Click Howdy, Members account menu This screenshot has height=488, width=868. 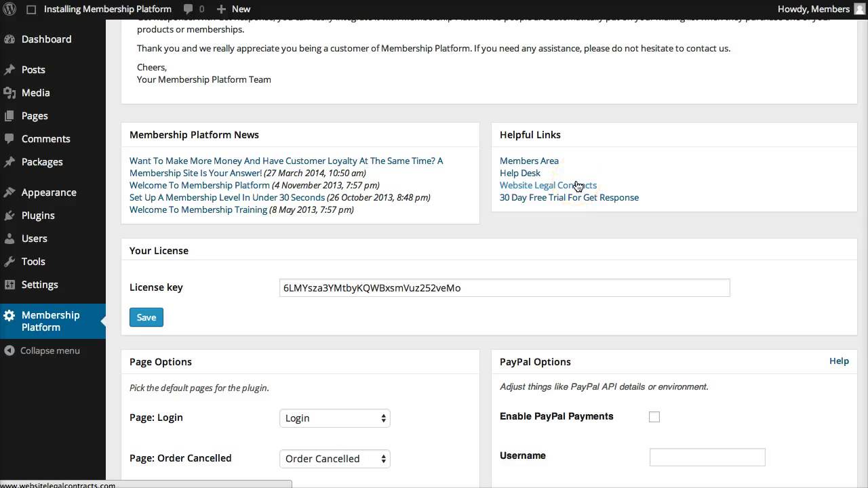point(814,9)
